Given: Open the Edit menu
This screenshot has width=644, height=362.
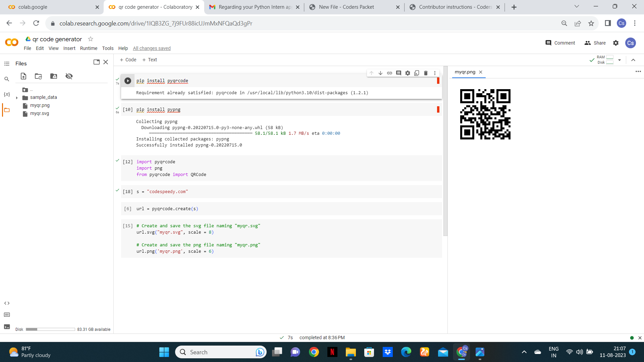Looking at the screenshot, I should tap(40, 48).
